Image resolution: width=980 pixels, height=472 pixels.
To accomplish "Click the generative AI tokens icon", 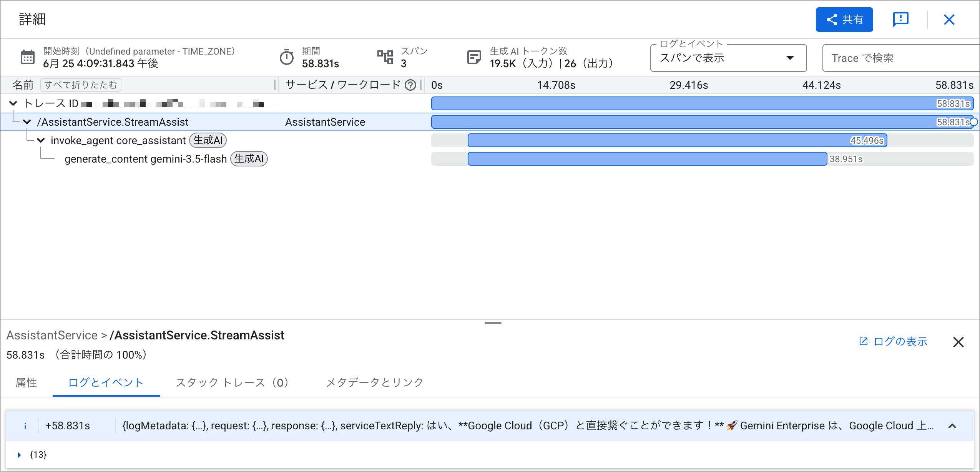I will (x=474, y=57).
